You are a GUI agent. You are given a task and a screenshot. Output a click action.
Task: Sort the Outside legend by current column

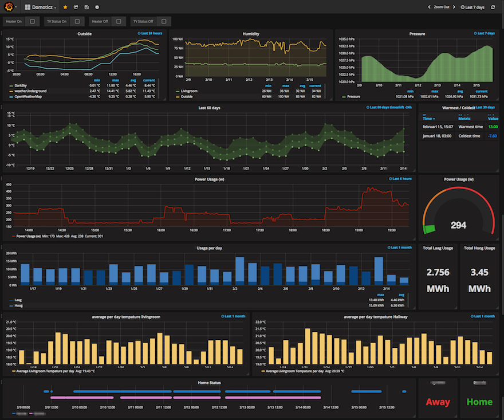tap(149, 80)
